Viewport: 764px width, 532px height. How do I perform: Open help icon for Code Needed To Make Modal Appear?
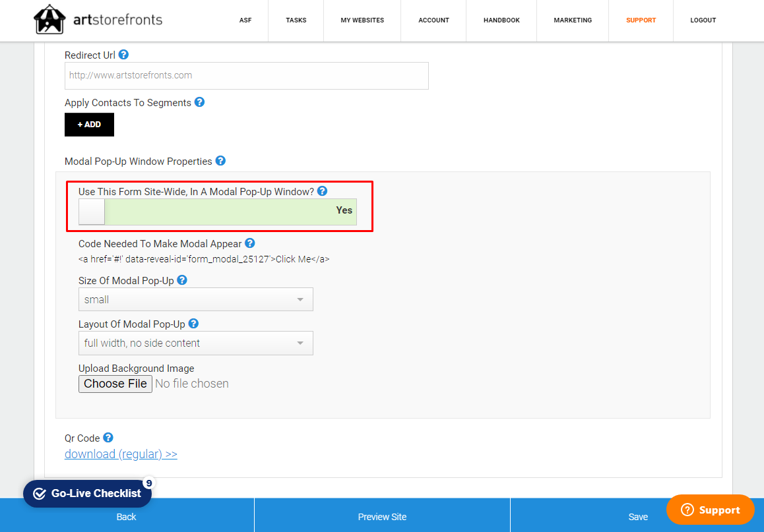(250, 243)
